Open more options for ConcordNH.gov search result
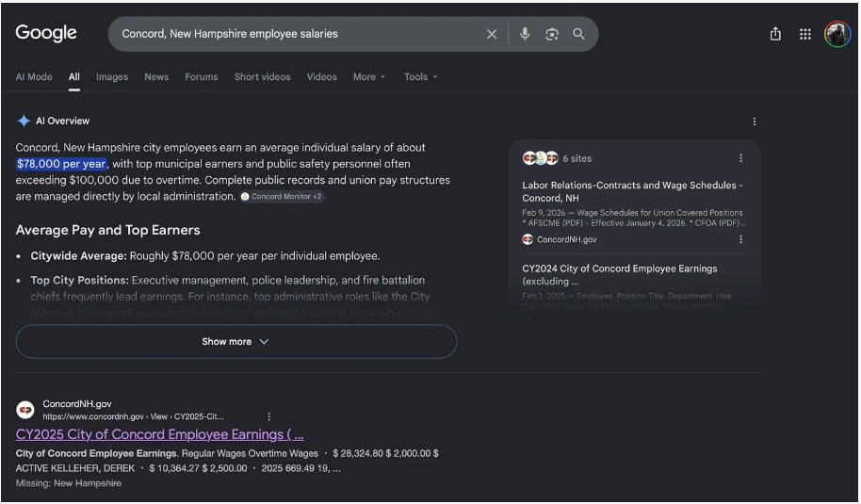The height and width of the screenshot is (504, 861). 269,416
